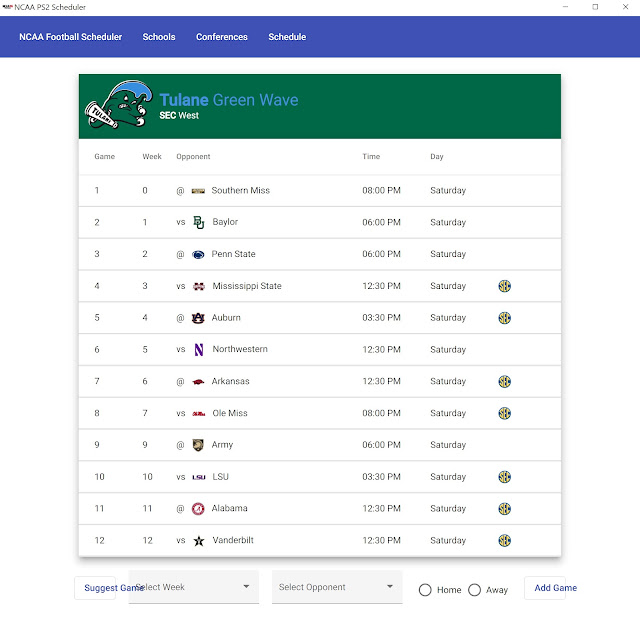
Task: Click 08:00 PM time in Southern Miss row
Action: [x=381, y=191]
